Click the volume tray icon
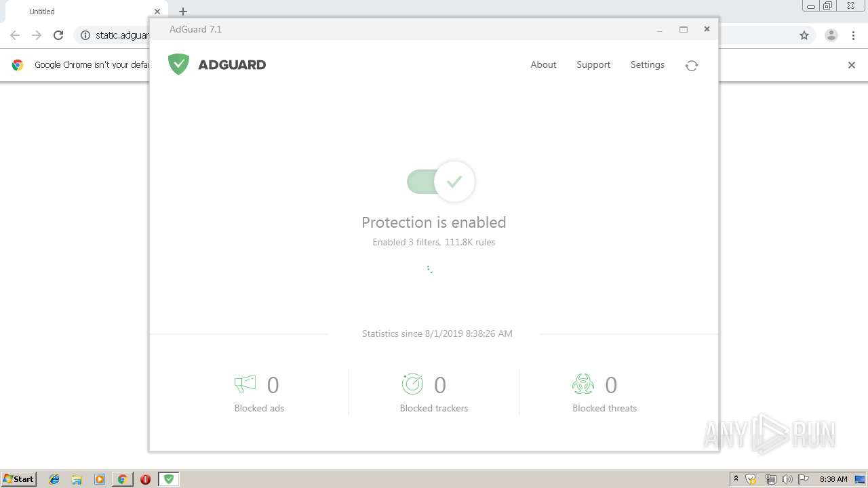 [787, 479]
